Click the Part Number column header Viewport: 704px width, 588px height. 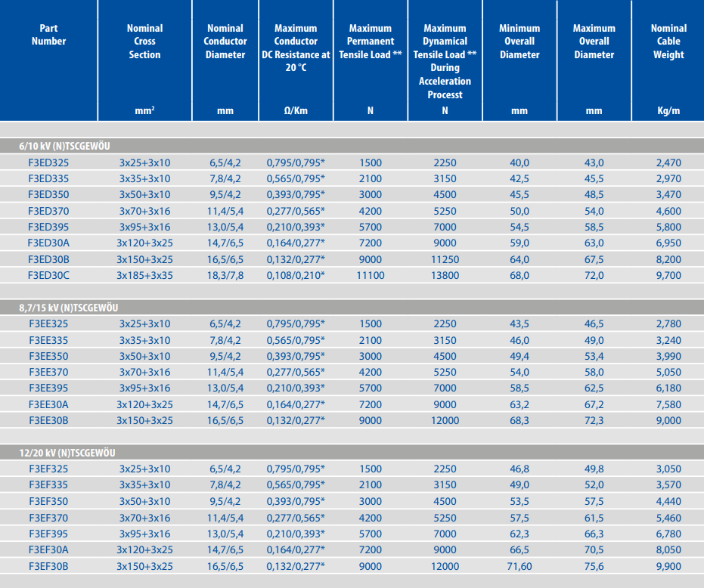coord(48,35)
